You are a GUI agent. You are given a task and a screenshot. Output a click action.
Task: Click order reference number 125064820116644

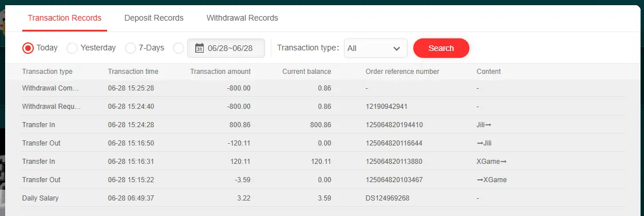pyautogui.click(x=394, y=143)
